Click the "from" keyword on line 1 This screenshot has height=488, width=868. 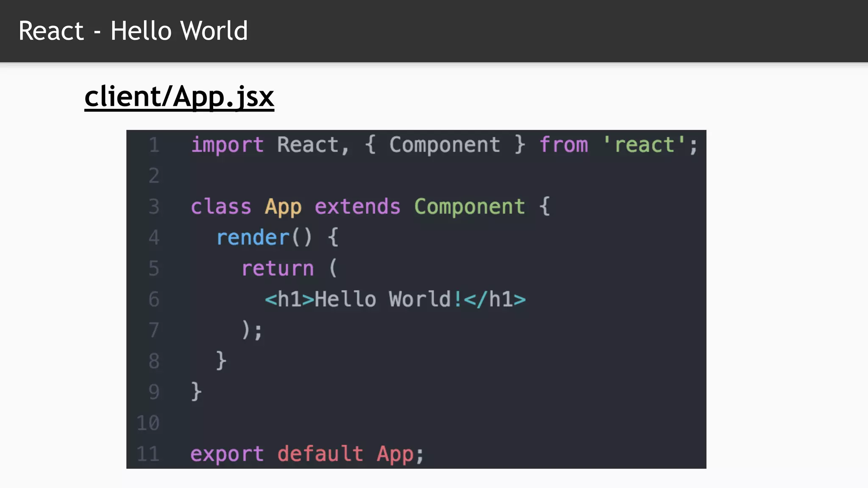[564, 144]
